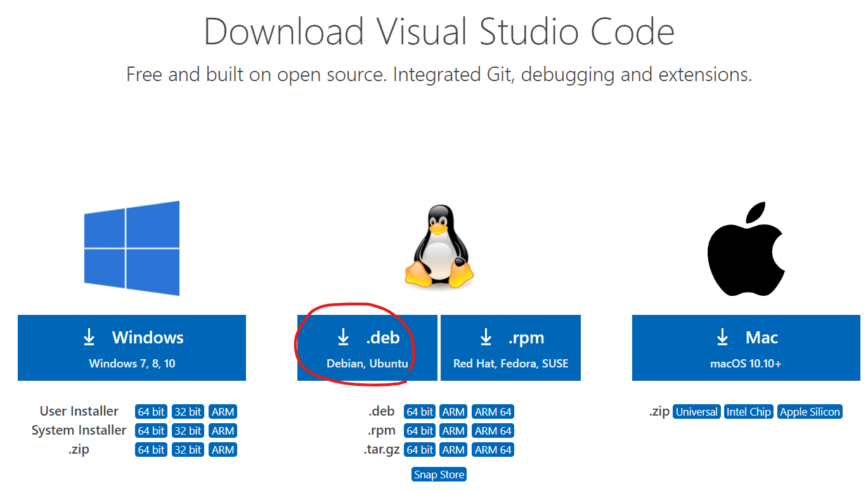This screenshot has height=491, width=868.
Task: Download the Mac version for macOS 10.10+
Action: coord(746,347)
